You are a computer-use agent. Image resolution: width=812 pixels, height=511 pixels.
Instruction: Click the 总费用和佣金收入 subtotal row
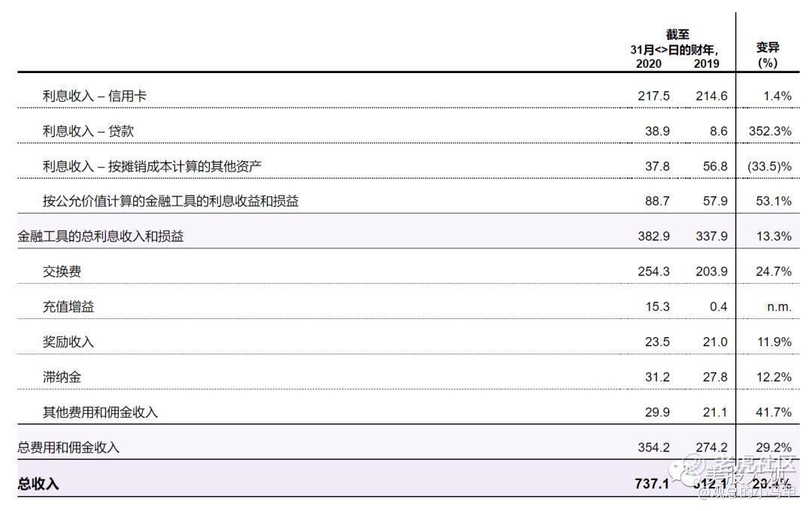[68, 448]
